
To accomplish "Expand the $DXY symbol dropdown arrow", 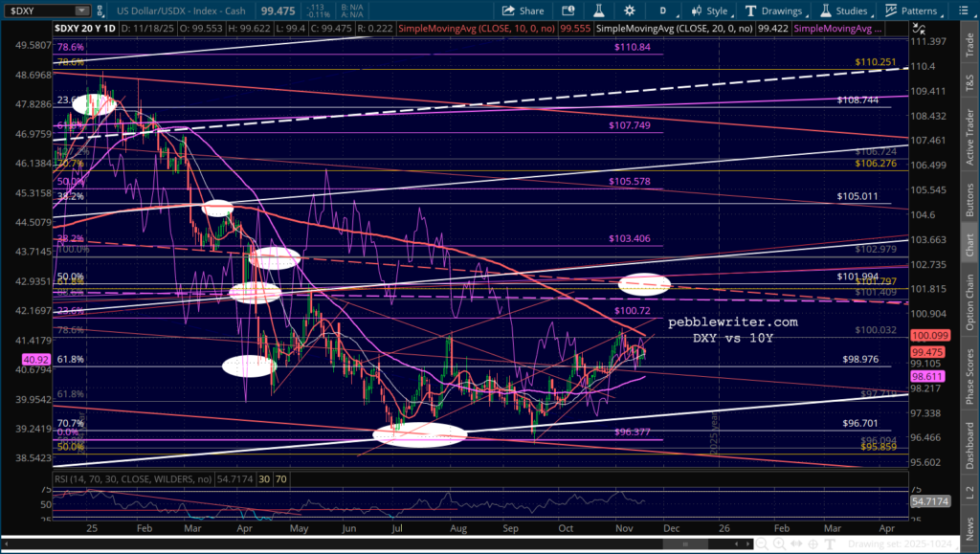I will click(82, 11).
